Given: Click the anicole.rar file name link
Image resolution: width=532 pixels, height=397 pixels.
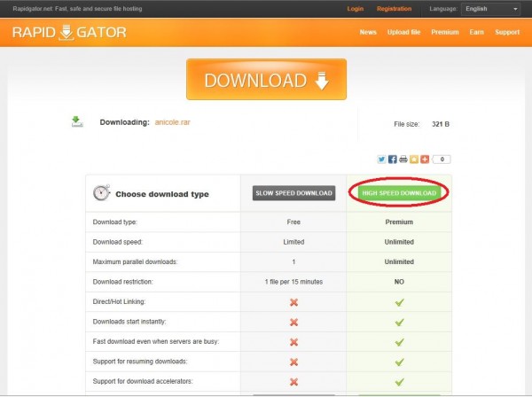Looking at the screenshot, I should (172, 122).
